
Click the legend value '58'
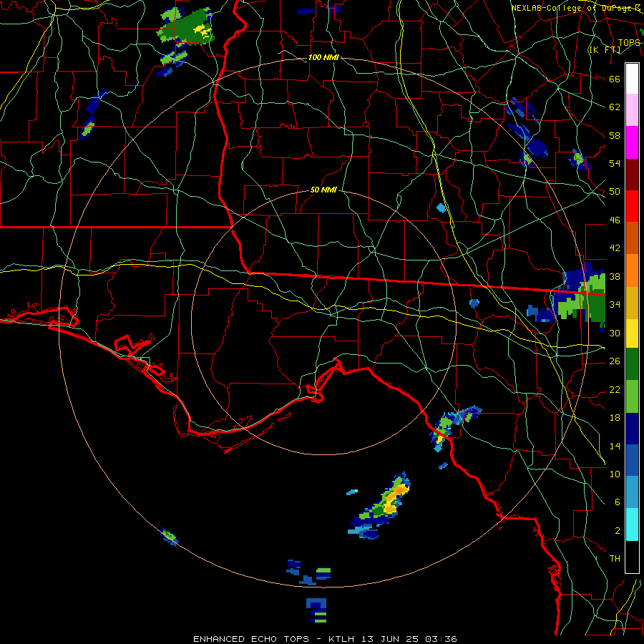coord(615,135)
